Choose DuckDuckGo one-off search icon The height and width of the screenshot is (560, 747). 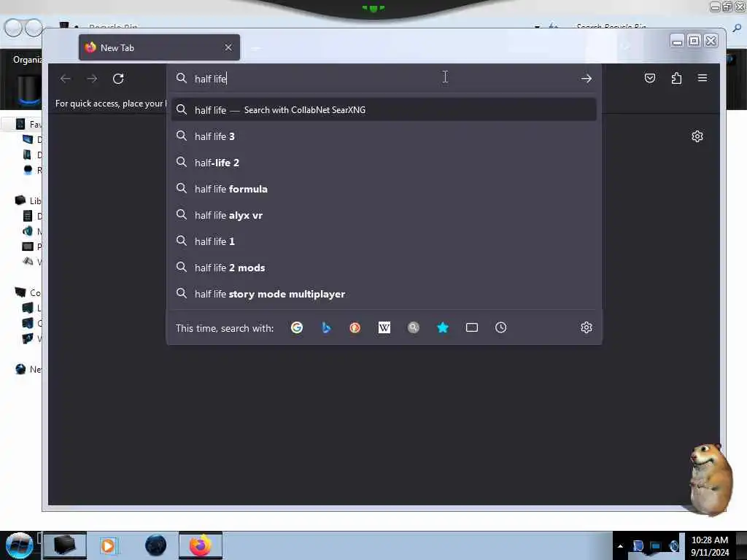point(355,327)
